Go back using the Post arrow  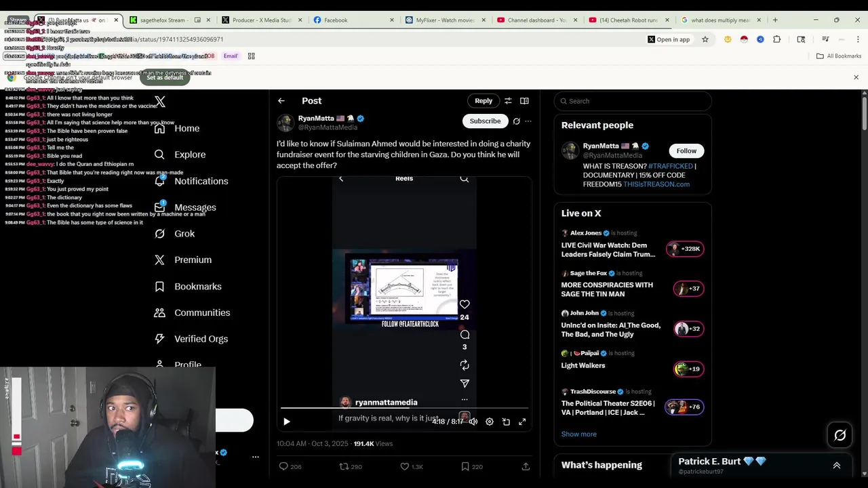281,101
